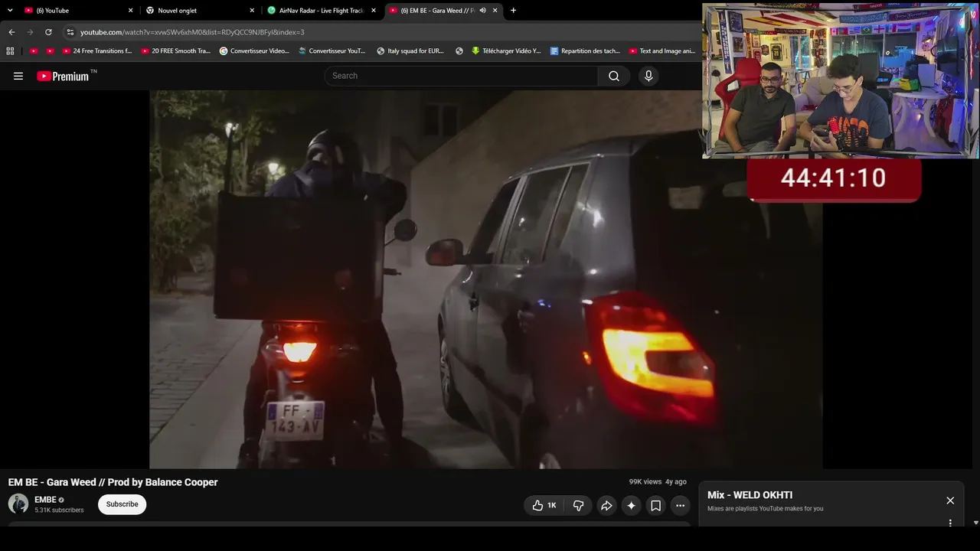
Task: Close the AirNav Radar tab
Action: click(x=374, y=11)
